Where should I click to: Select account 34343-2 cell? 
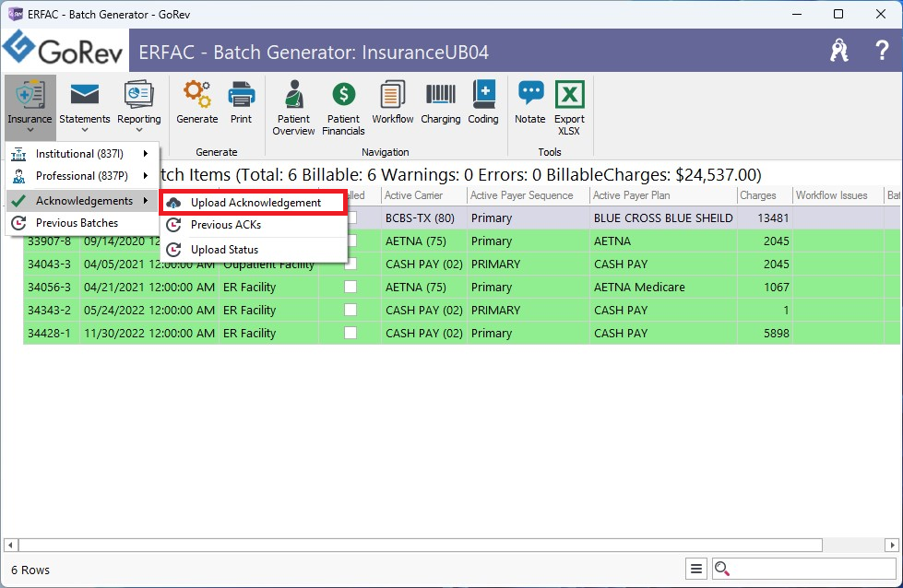click(x=51, y=310)
